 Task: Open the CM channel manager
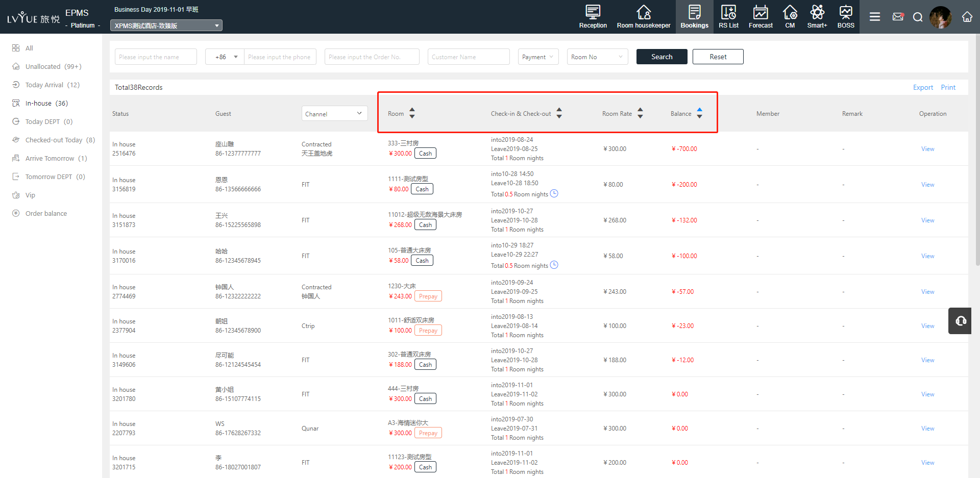point(790,17)
